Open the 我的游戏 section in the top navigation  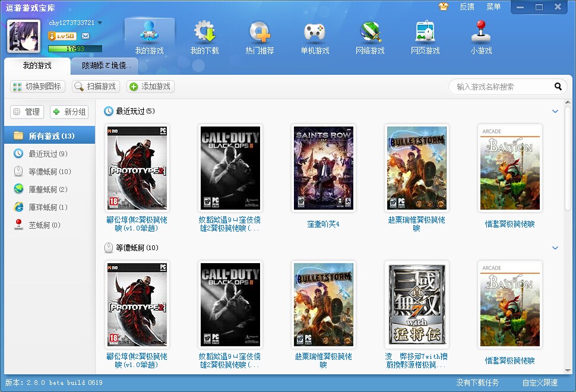[149, 38]
